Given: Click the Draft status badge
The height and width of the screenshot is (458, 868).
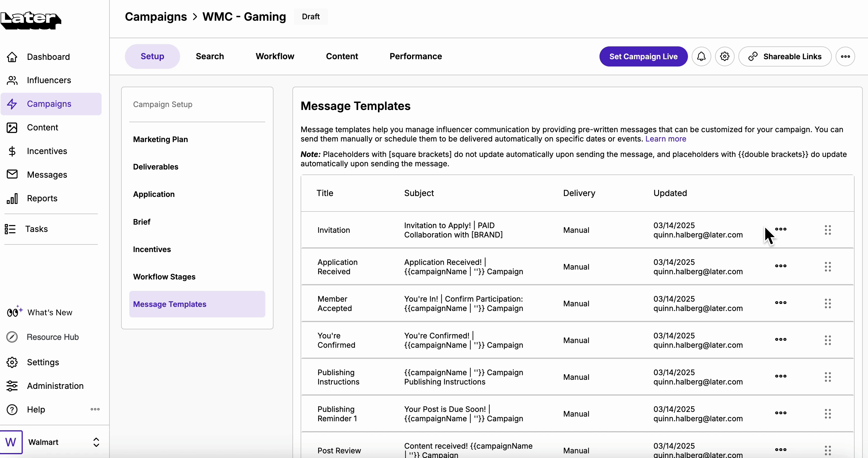Looking at the screenshot, I should point(311,17).
